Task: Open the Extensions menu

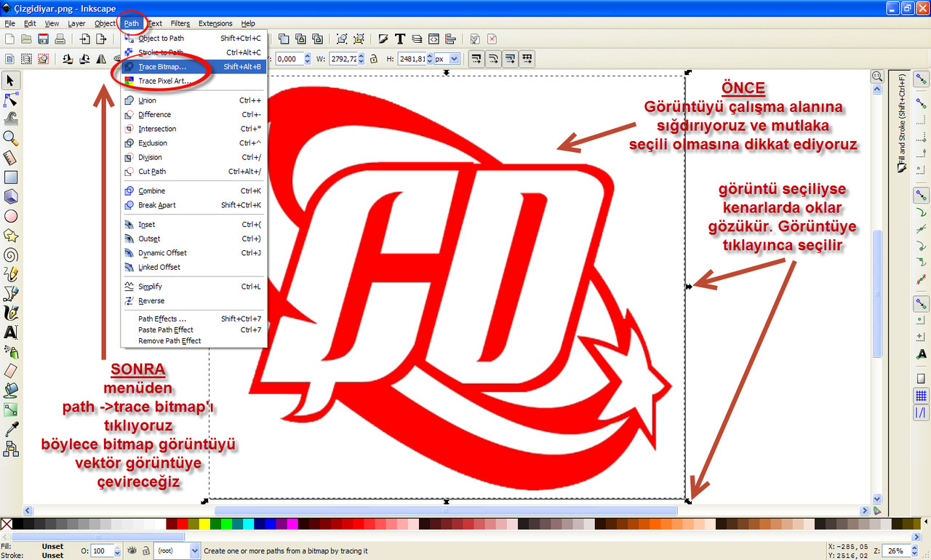Action: coord(215,23)
